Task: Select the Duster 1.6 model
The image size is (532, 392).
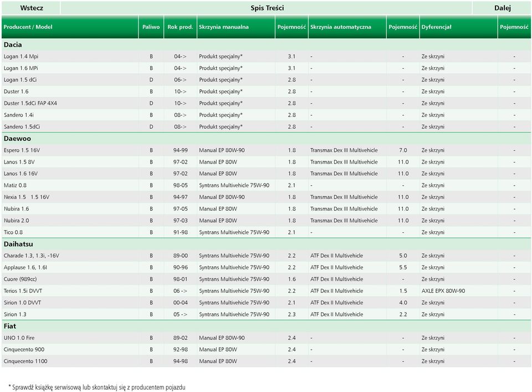Action: pos(16,91)
